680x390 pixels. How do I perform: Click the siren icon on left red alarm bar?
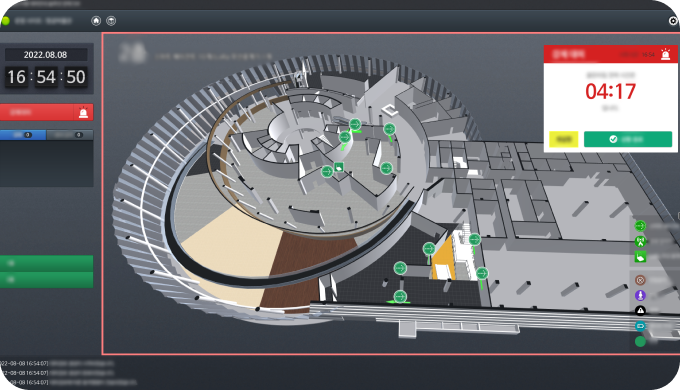[83, 112]
